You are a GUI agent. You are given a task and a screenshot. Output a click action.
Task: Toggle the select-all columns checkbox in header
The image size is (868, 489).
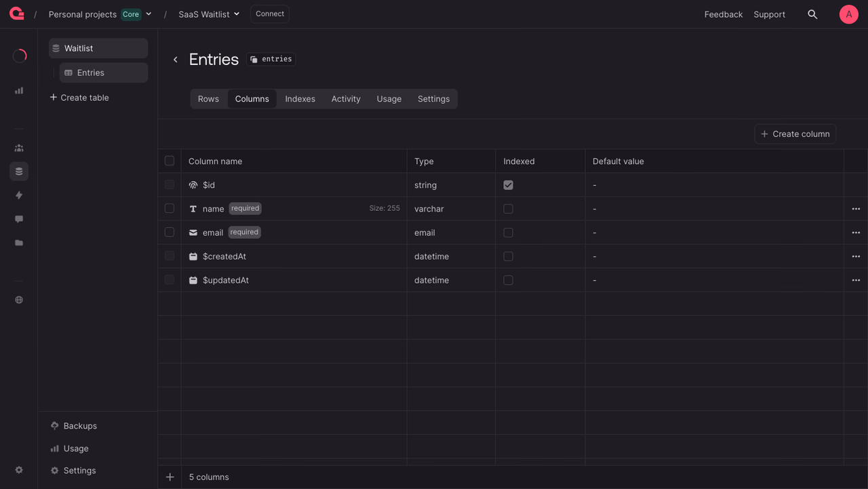click(170, 161)
